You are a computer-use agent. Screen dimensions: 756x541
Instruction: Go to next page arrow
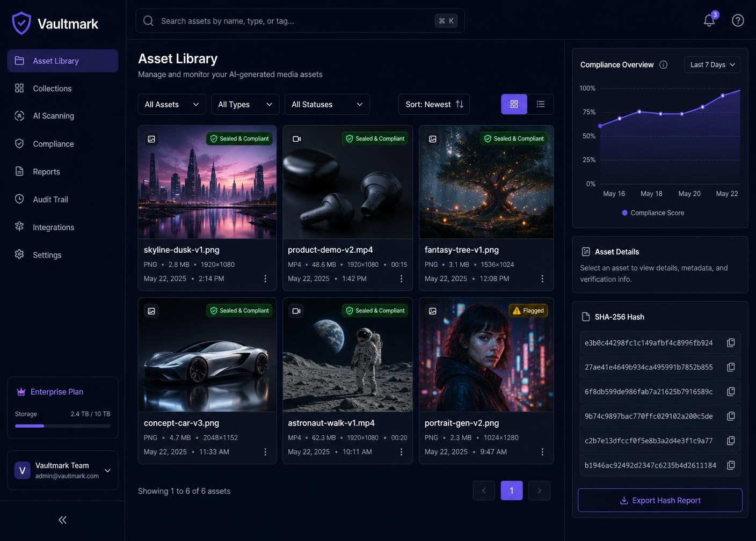point(540,491)
